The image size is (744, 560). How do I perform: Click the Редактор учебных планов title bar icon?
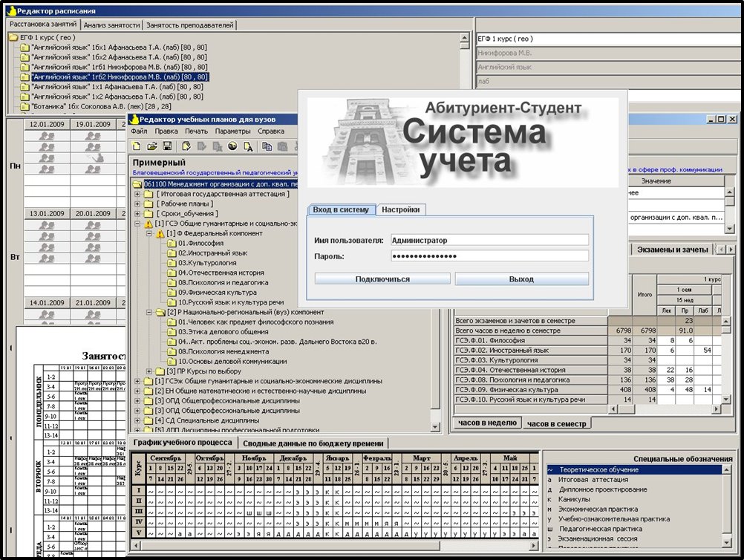pos(134,119)
